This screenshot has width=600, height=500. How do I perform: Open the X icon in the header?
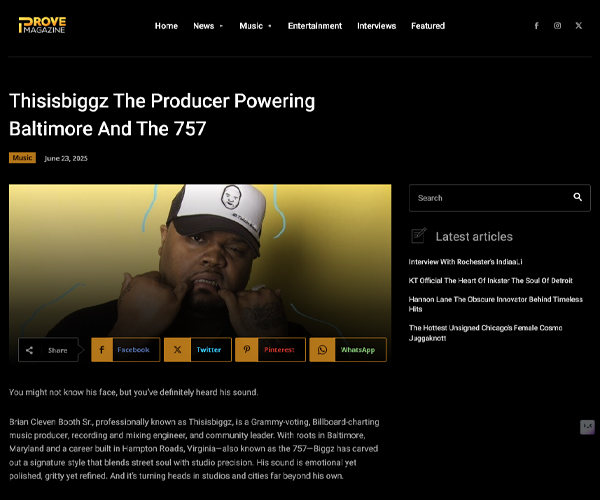pyautogui.click(x=579, y=26)
